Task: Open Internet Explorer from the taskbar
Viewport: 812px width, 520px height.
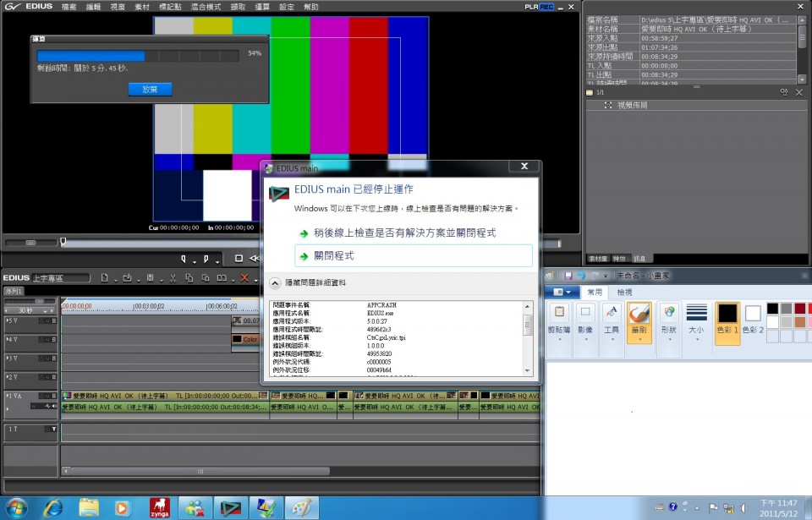Action: point(52,507)
